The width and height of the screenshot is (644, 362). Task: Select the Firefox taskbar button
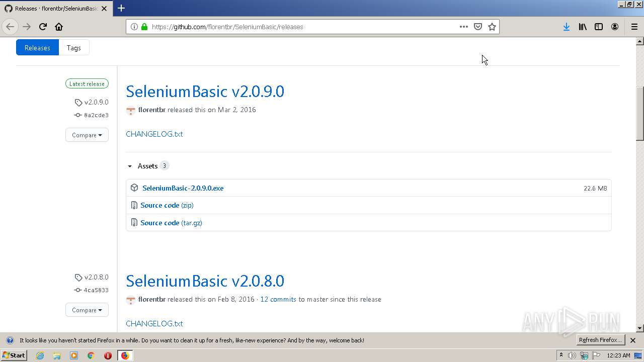125,355
